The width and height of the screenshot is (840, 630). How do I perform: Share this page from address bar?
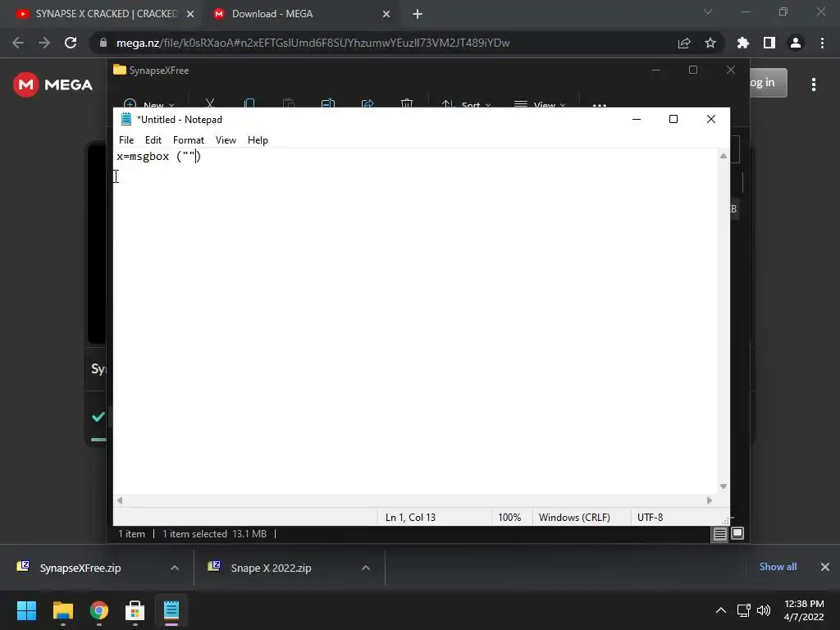(x=684, y=43)
